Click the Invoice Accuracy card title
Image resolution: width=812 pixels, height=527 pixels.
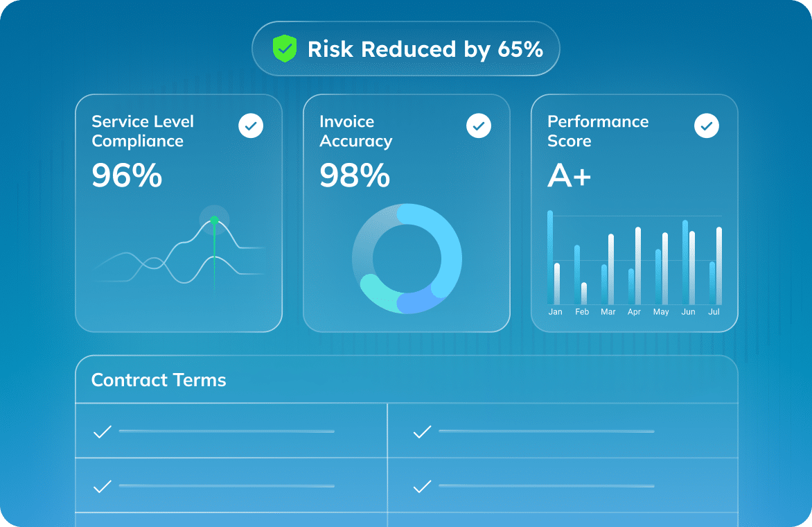(x=355, y=131)
